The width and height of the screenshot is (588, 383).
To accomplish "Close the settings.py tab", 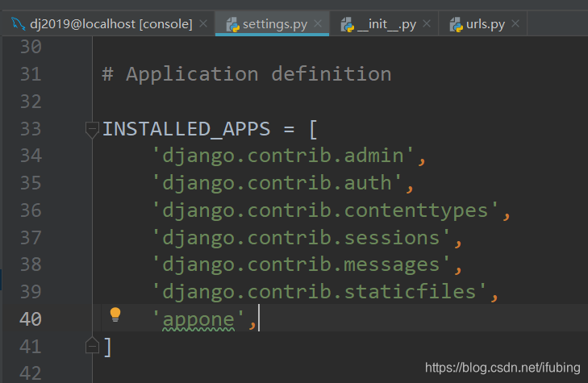I will 318,23.
